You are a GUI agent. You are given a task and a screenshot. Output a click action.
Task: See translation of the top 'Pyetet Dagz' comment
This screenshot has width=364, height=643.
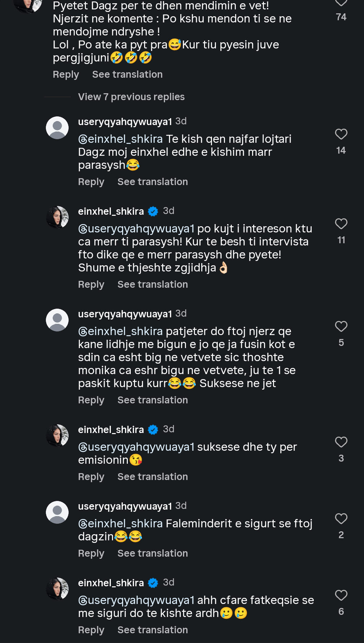pos(127,74)
